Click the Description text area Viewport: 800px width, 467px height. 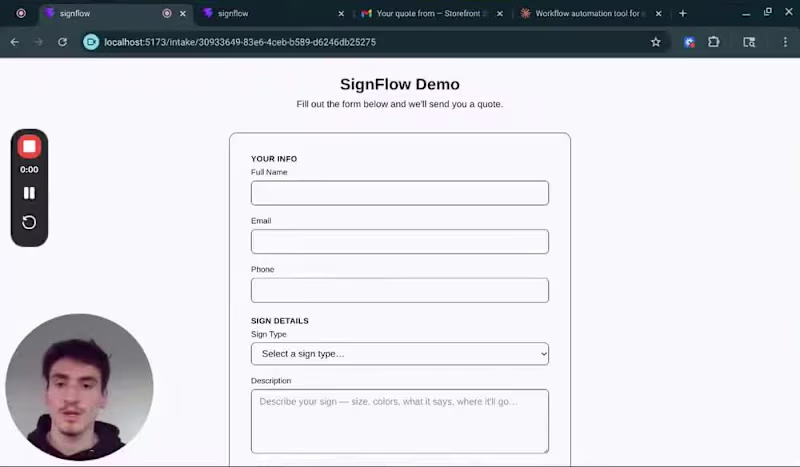pyautogui.click(x=399, y=421)
